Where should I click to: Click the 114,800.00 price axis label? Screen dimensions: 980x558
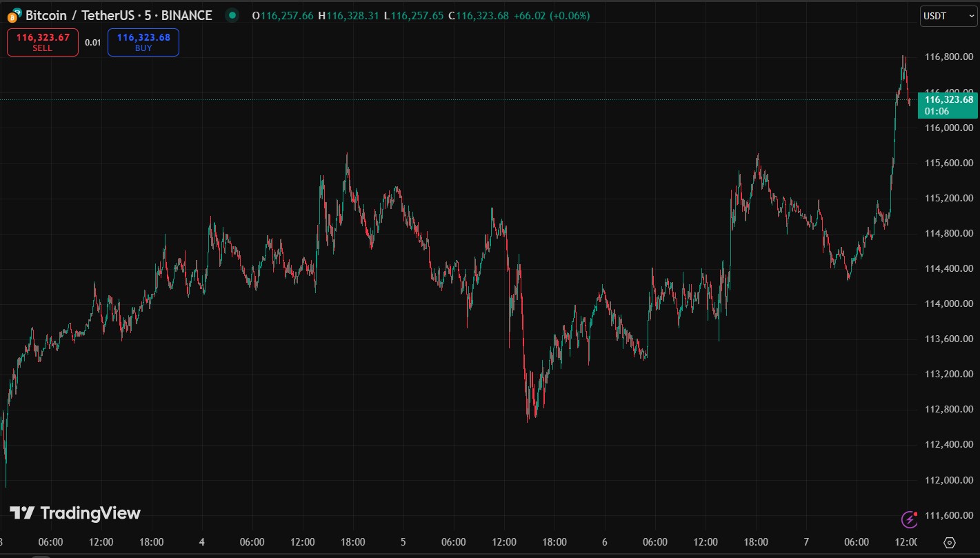[x=948, y=233]
